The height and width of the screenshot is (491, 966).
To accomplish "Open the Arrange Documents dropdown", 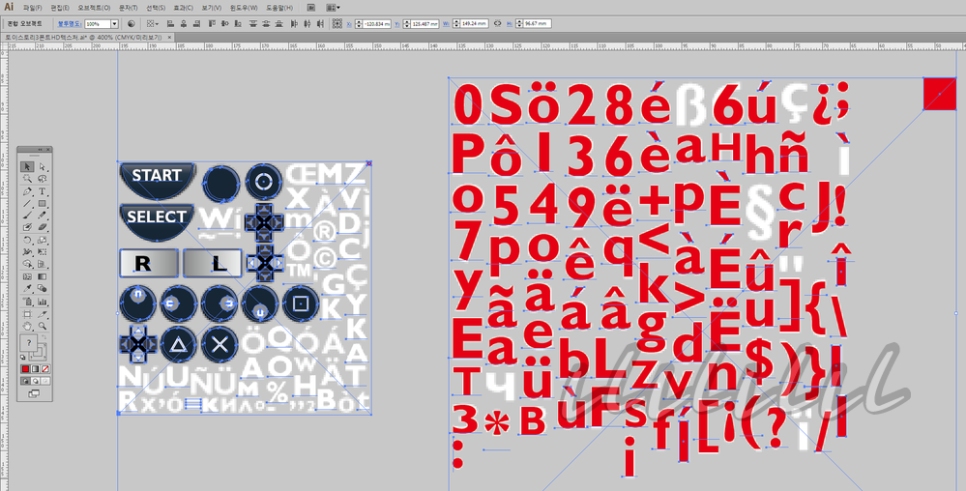I will pyautogui.click(x=333, y=7).
